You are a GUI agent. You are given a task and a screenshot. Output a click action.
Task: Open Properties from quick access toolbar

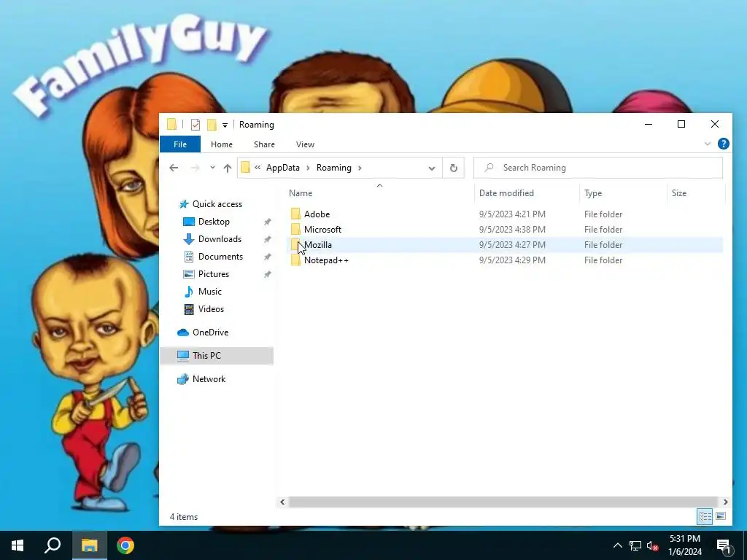[x=196, y=125]
